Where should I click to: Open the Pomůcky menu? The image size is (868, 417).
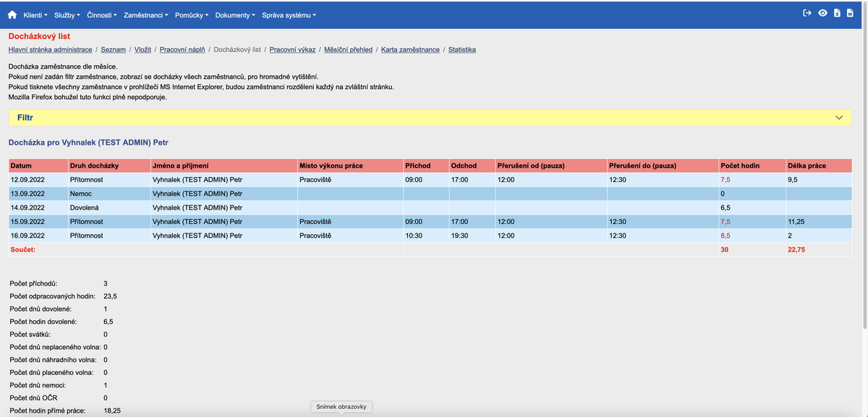[x=190, y=13]
